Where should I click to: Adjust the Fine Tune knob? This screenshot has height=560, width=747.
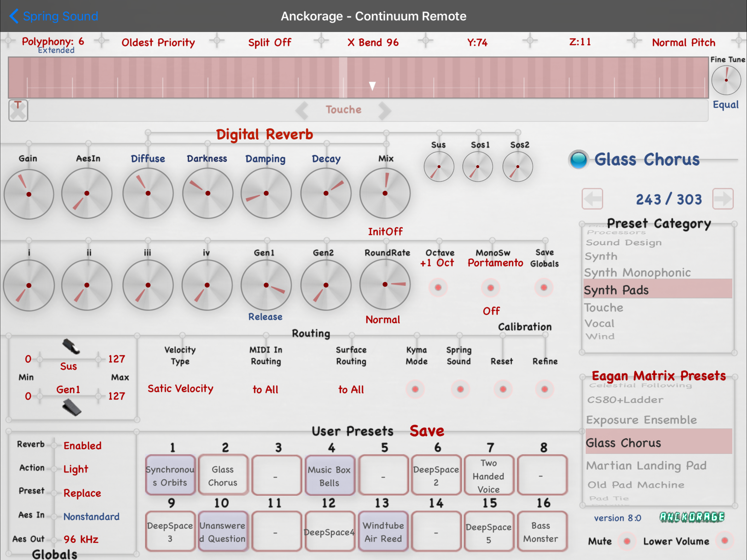pos(726,80)
